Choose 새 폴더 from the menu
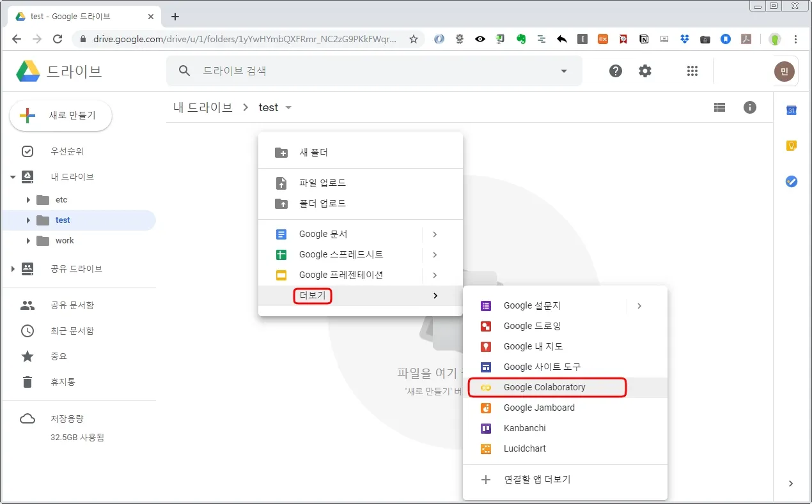 (360, 153)
